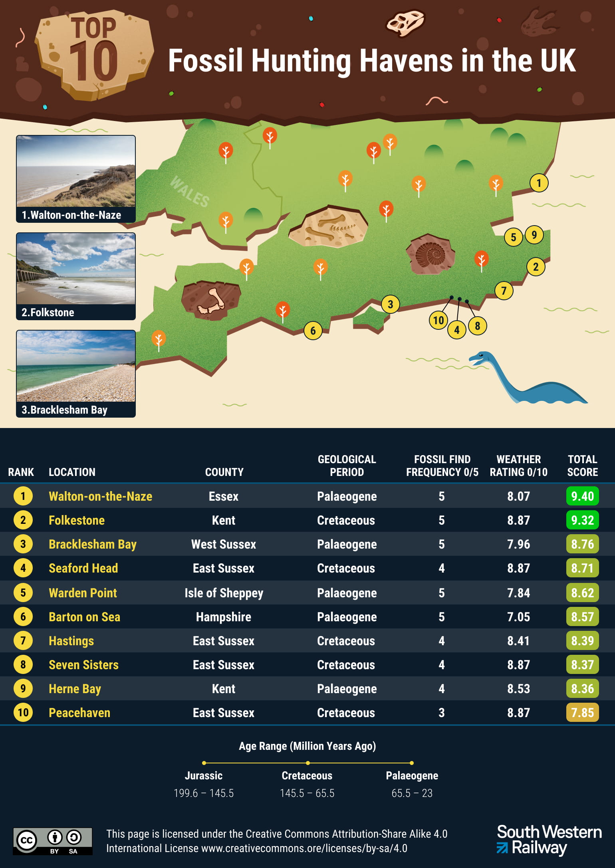615x868 pixels.
Task: Click the South Western Railway logo
Action: 549,840
